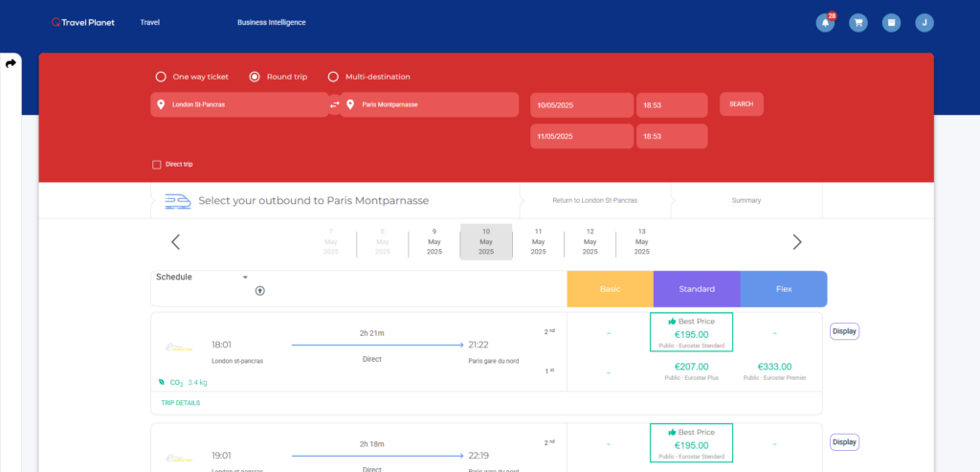Click the 21:22 arrival time

(479, 345)
